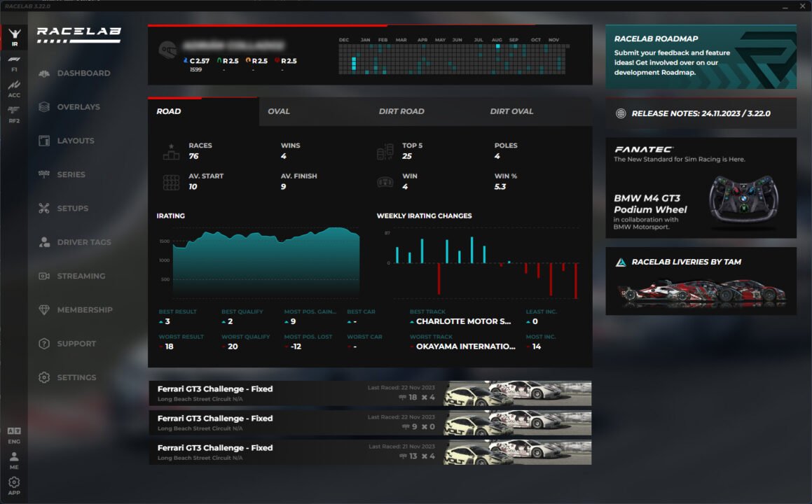Click the Dashboard gauge icon

tap(44, 73)
